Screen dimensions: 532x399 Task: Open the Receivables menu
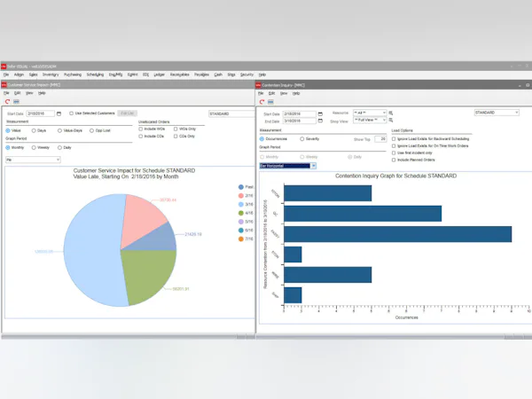point(179,74)
